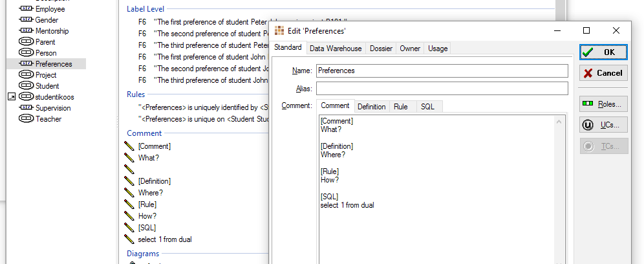Switch to the Data Warehouse tab
The height and width of the screenshot is (264, 644).
(336, 49)
